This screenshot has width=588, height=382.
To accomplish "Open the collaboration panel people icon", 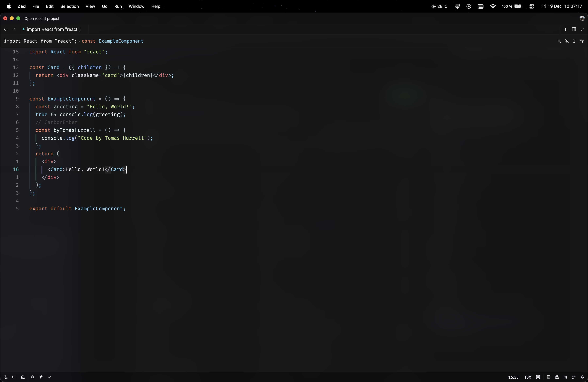I will click(23, 377).
